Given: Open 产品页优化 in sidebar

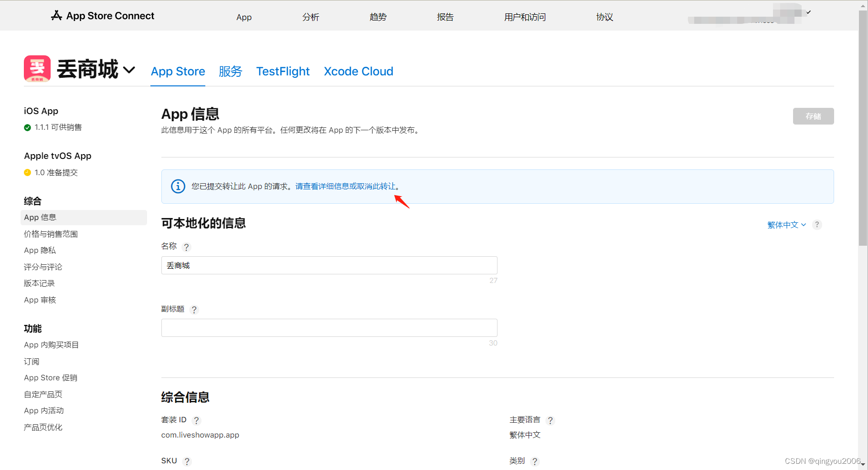Looking at the screenshot, I should tap(43, 428).
